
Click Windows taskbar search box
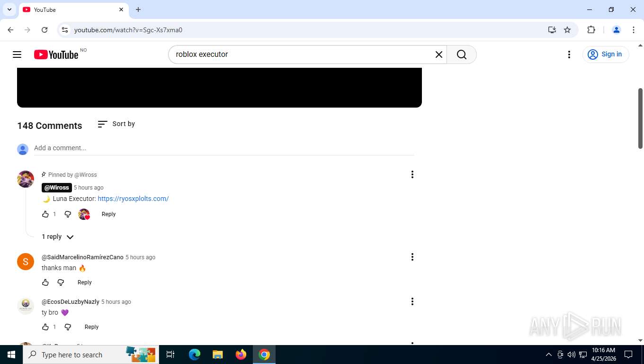pyautogui.click(x=91, y=355)
